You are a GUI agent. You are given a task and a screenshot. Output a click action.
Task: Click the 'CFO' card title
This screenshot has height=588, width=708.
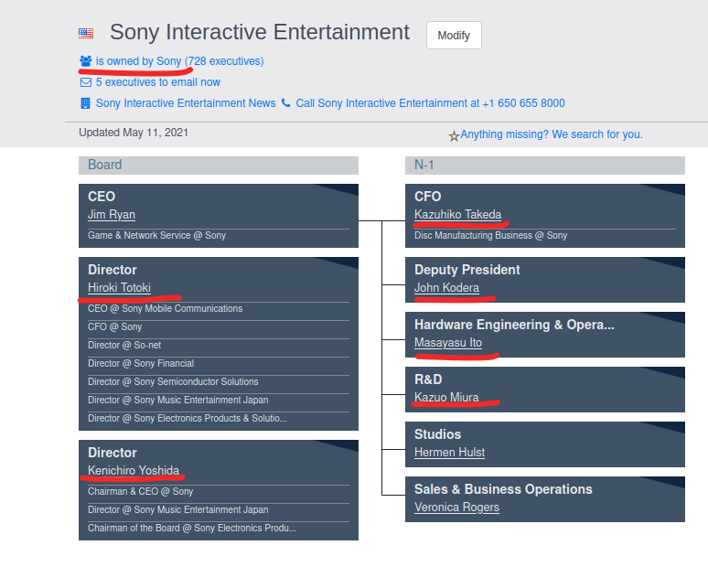tap(427, 197)
